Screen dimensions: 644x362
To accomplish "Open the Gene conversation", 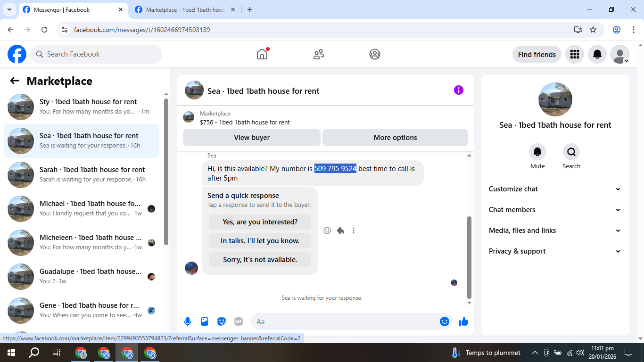I will [x=81, y=311].
